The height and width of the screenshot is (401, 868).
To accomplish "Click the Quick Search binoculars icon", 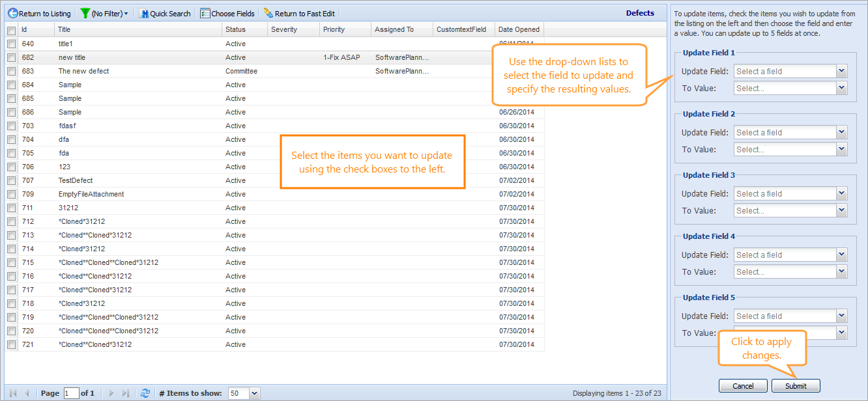I will (x=144, y=13).
